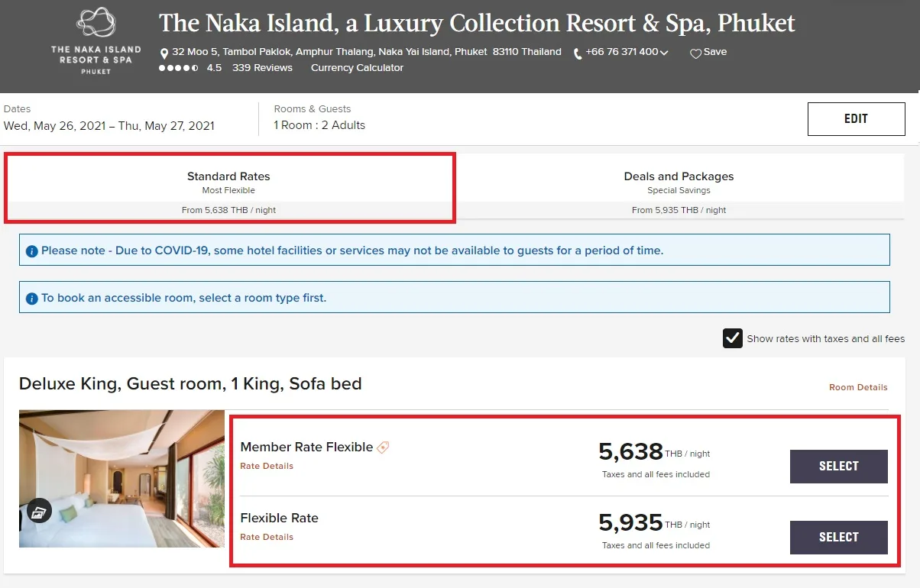Open the Currency Calculator
This screenshot has width=920, height=588.
coord(357,68)
